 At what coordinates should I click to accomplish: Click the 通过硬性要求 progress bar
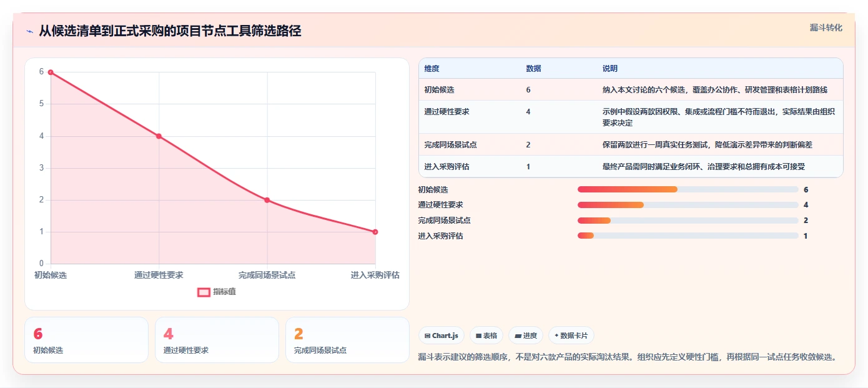pos(688,205)
